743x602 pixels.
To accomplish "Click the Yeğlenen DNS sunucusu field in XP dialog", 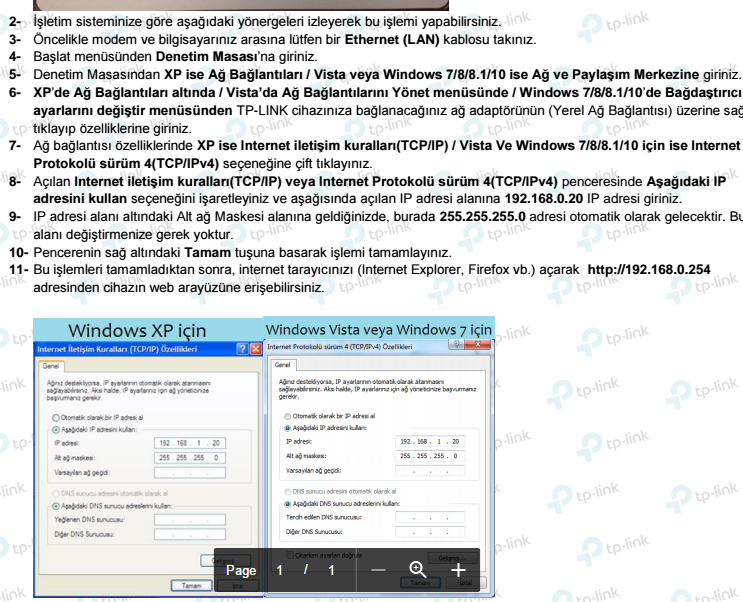I will pos(190,520).
